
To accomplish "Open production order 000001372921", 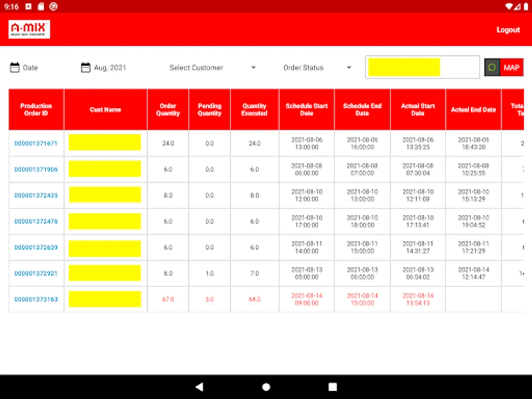I will pyautogui.click(x=36, y=274).
